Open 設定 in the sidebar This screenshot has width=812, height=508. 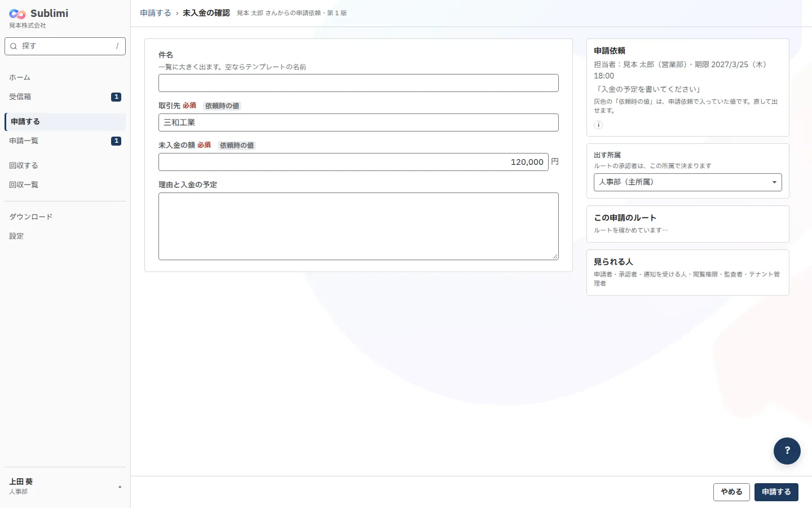[65, 236]
